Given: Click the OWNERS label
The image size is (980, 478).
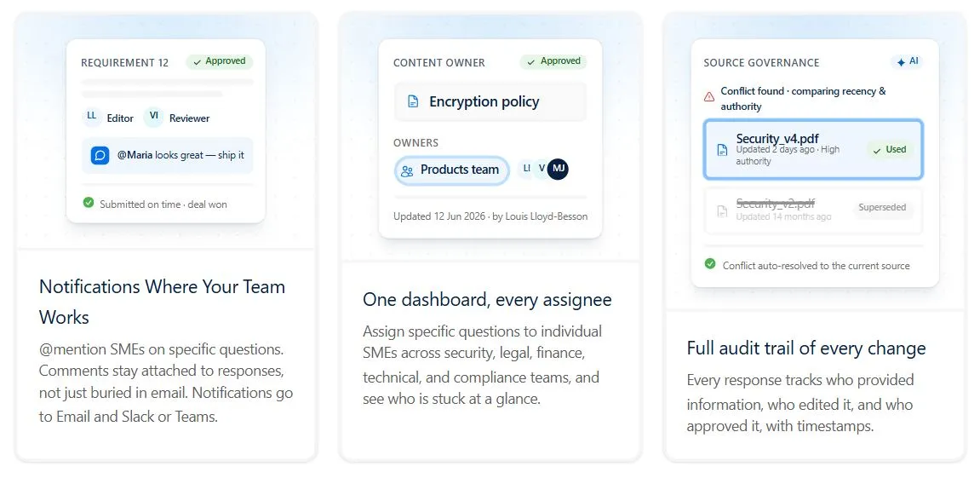Looking at the screenshot, I should coord(415,142).
